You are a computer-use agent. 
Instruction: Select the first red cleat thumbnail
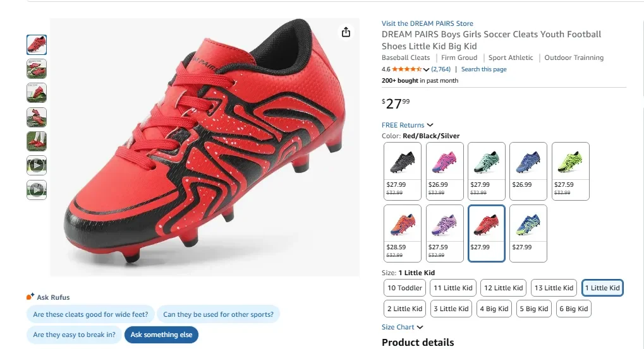(x=37, y=45)
